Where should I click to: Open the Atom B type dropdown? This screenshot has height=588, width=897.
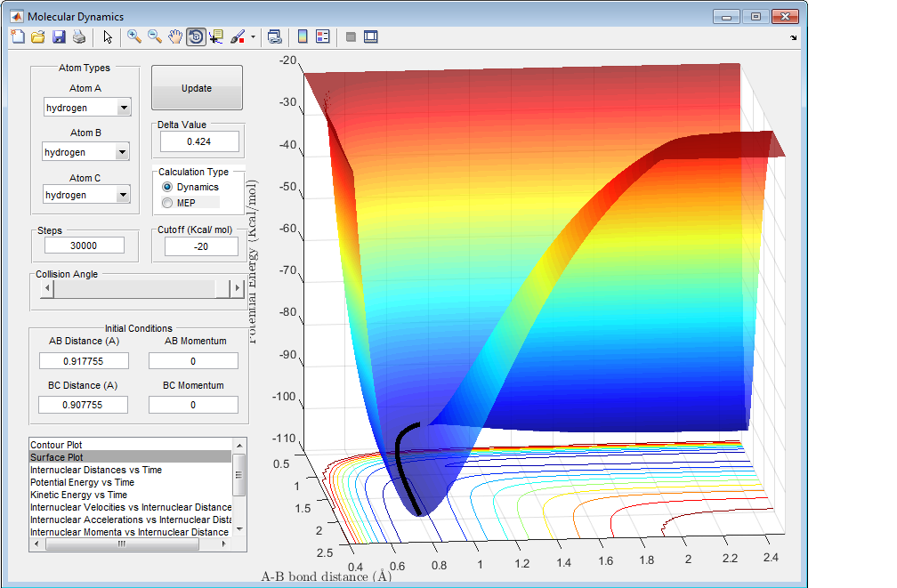[123, 152]
